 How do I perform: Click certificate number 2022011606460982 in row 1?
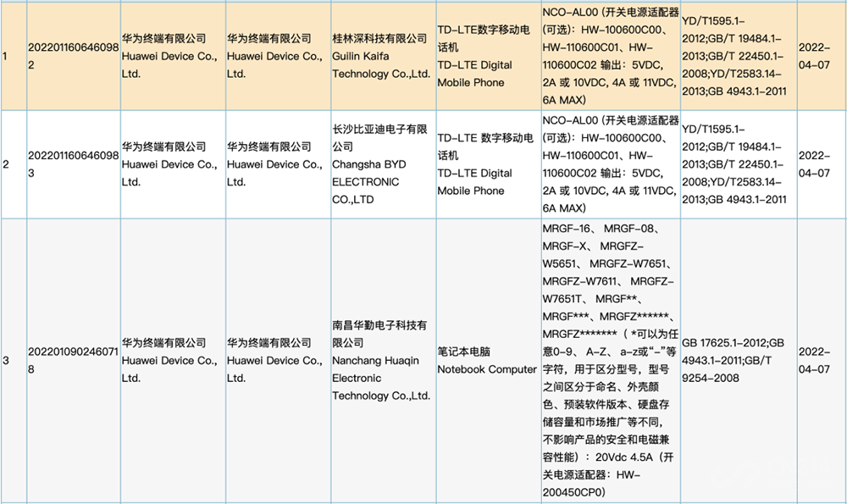(x=73, y=56)
